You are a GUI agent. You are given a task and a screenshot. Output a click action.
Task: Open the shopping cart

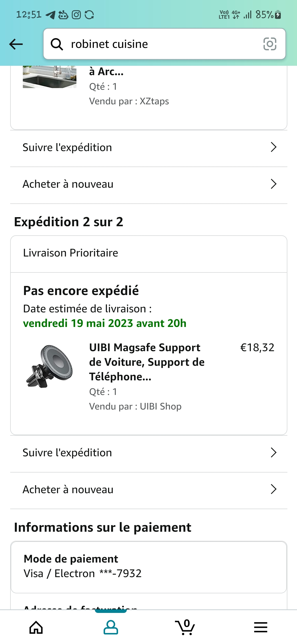(x=185, y=627)
